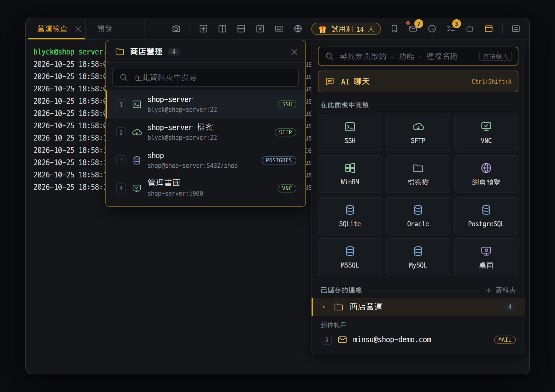Click the close-panel X box icon

pos(260,29)
